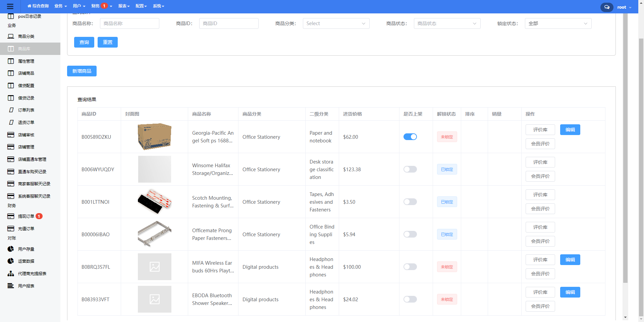Viewport: 644px width, 322px height.
Task: Click the Georgia-Pacific box cover thumbnail
Action: 155,137
